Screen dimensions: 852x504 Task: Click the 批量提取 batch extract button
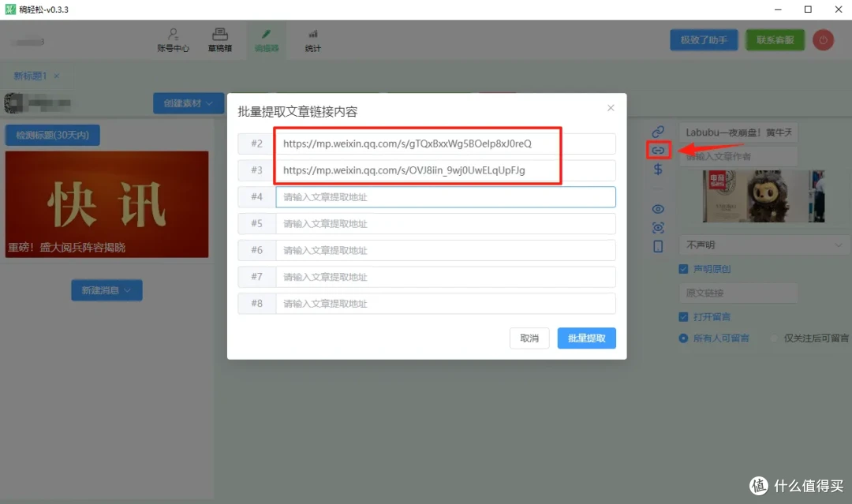pos(586,338)
